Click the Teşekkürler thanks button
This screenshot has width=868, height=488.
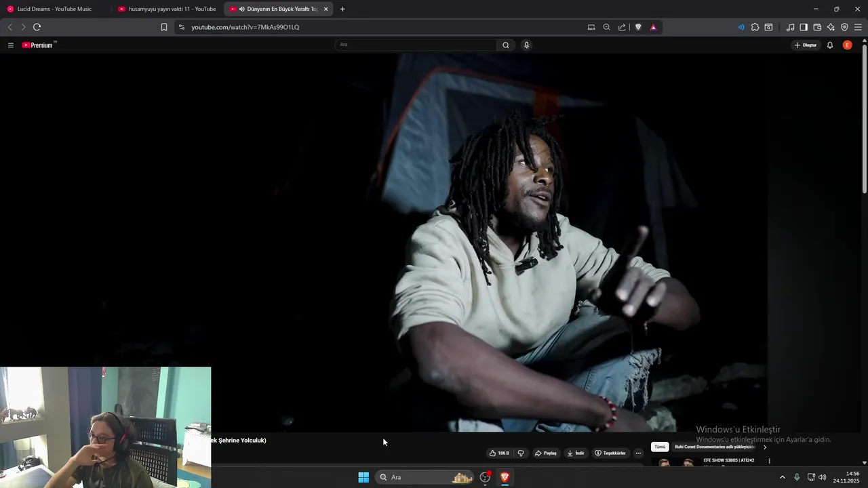pyautogui.click(x=610, y=453)
